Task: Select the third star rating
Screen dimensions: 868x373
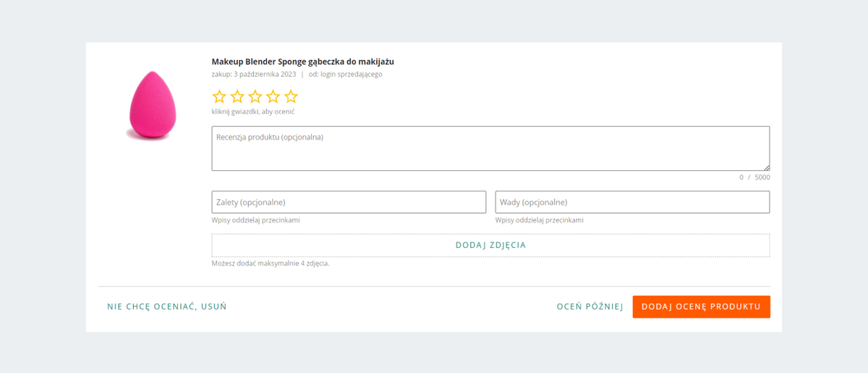Action: pos(255,96)
